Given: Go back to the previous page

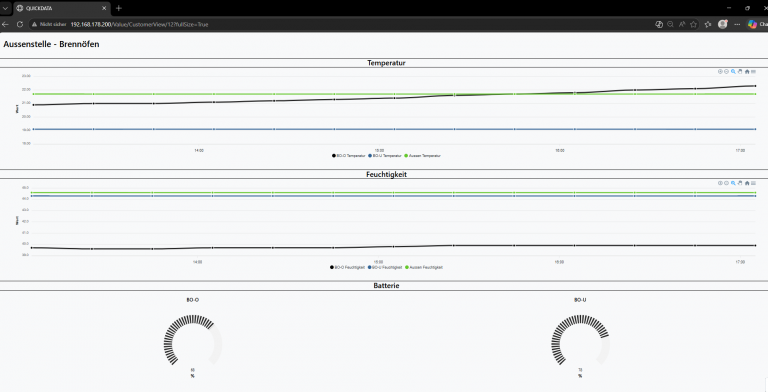Looking at the screenshot, I should [5, 24].
